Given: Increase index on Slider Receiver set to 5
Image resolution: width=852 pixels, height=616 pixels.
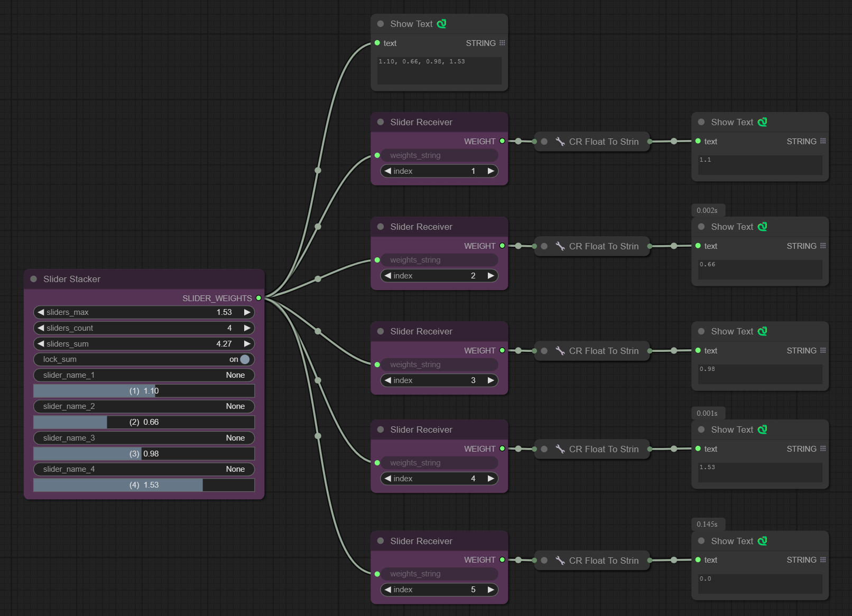Looking at the screenshot, I should click(x=491, y=590).
